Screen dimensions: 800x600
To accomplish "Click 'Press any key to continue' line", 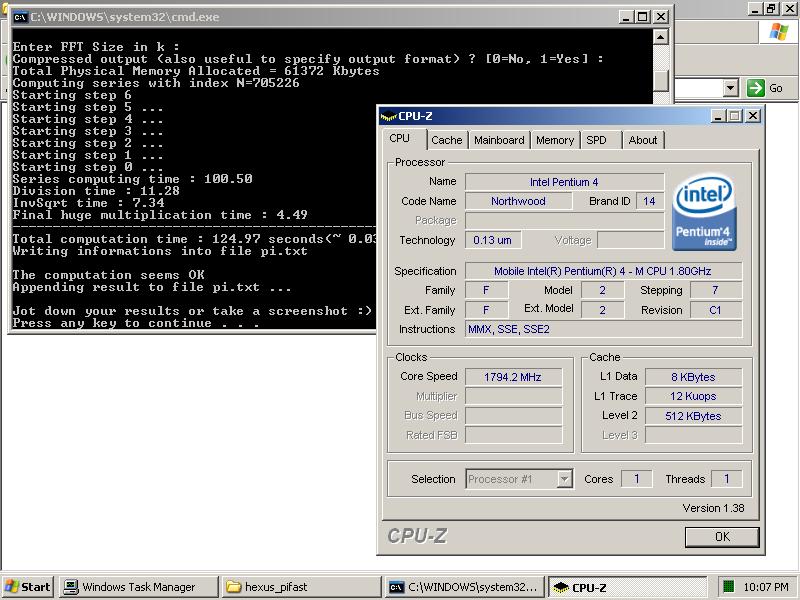I will 135,323.
